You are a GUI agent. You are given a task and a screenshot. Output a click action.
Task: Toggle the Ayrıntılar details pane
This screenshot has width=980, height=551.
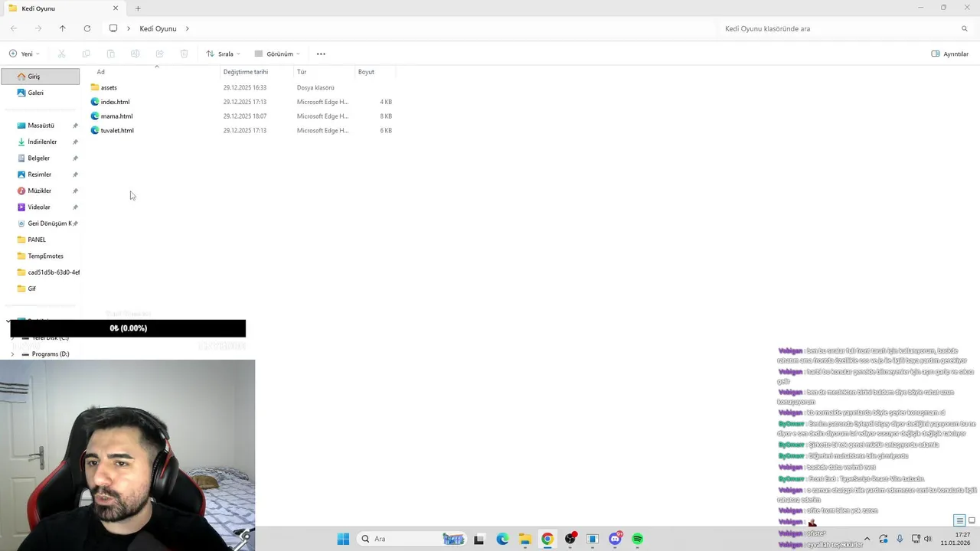point(950,54)
